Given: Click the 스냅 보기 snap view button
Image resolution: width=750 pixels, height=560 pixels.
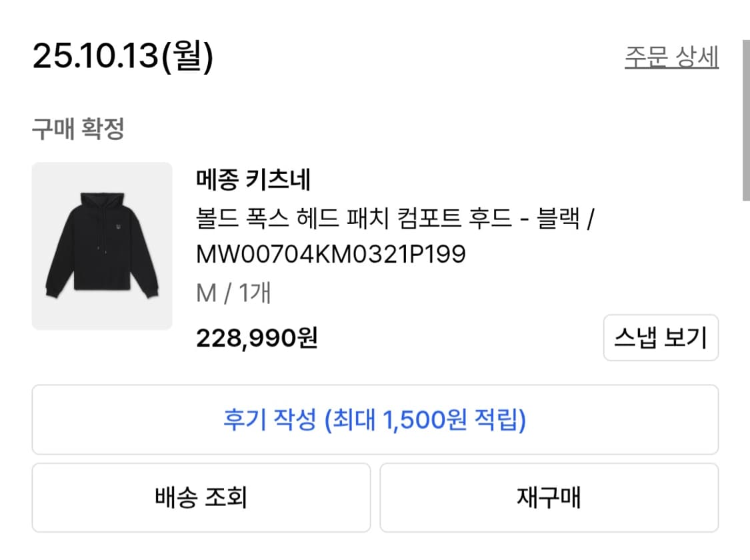Looking at the screenshot, I should pos(661,339).
